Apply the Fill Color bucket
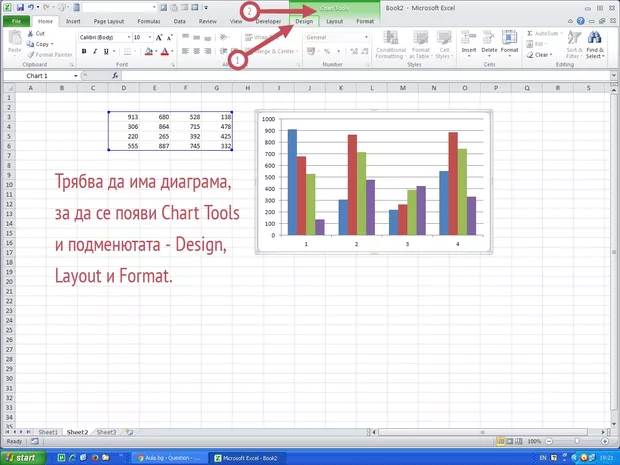The image size is (620, 465). click(149, 51)
